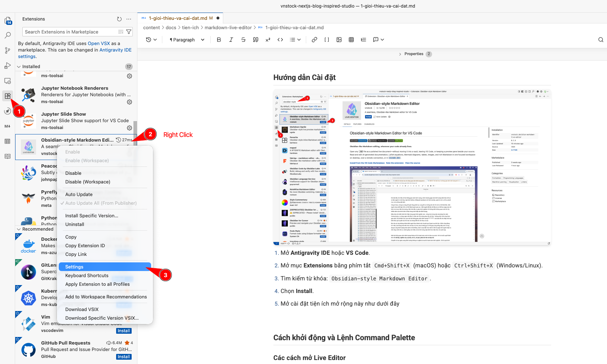Toggle Auto Update All (From Publisher)
The width and height of the screenshot is (607, 364).
click(x=101, y=203)
